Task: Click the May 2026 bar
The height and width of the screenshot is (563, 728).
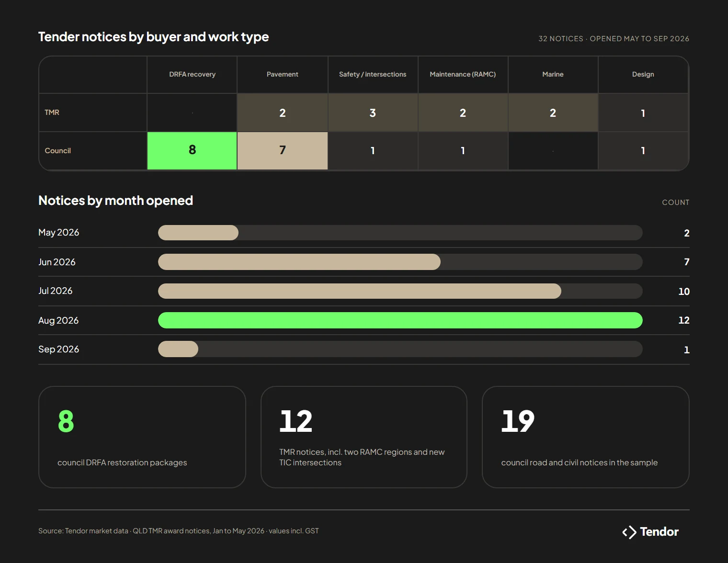Action: tap(198, 233)
